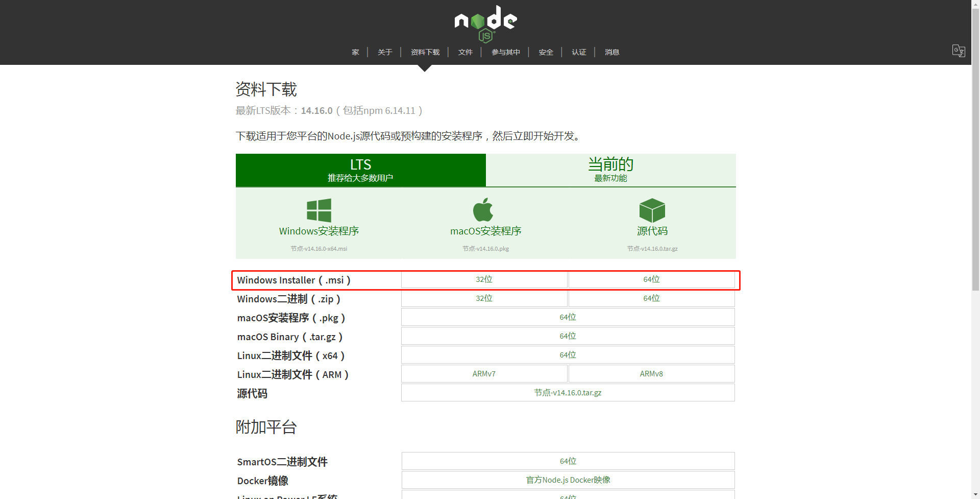Download Windows Installer .msi 32位
The height and width of the screenshot is (499, 980).
pos(484,280)
